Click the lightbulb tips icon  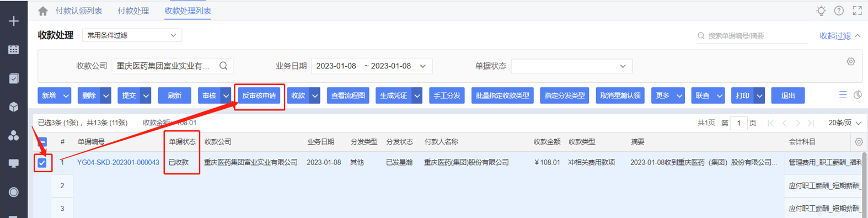point(821,10)
